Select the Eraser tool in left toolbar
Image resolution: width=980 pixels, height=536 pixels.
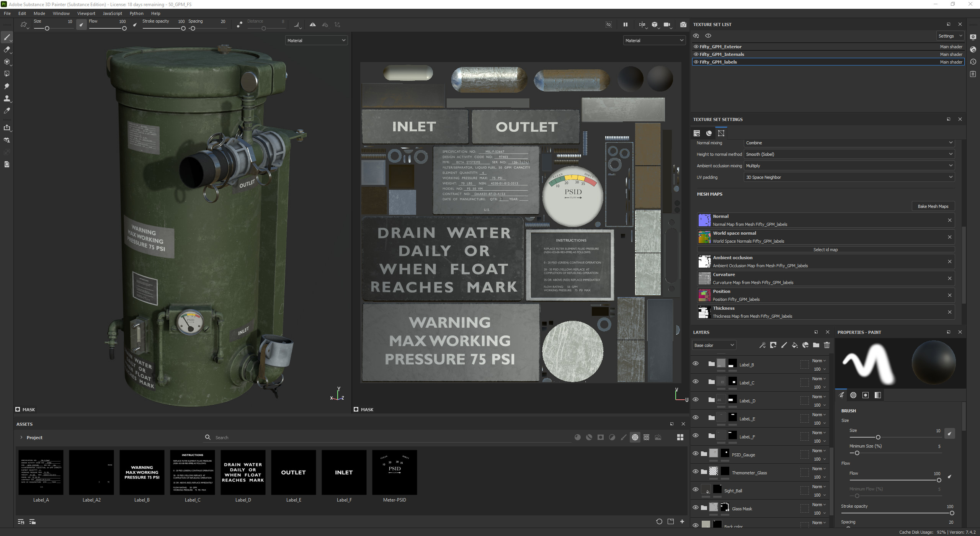click(x=7, y=49)
